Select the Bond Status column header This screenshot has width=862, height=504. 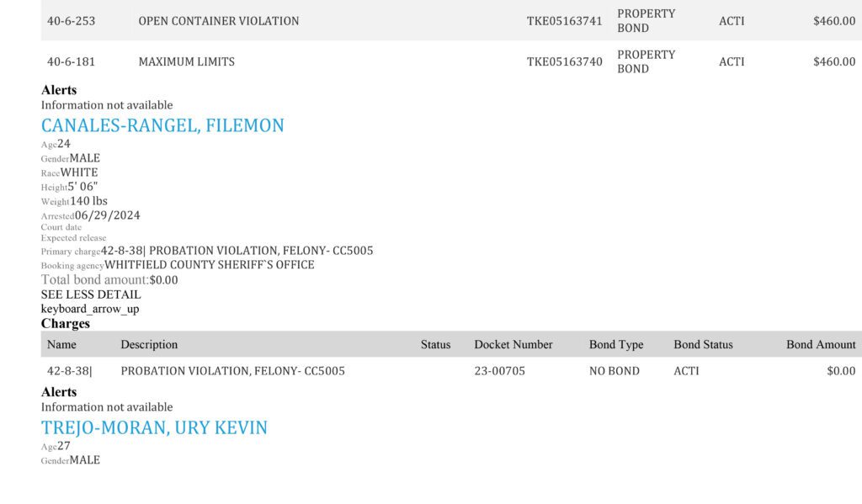pos(703,345)
